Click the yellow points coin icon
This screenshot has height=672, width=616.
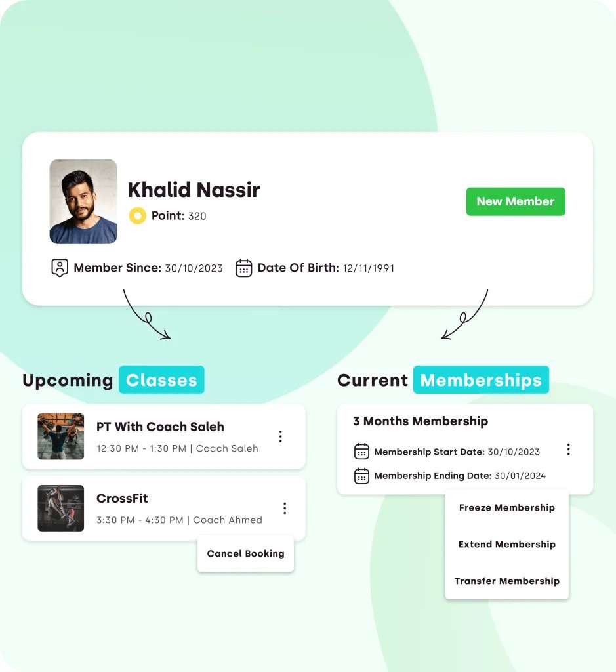138,215
